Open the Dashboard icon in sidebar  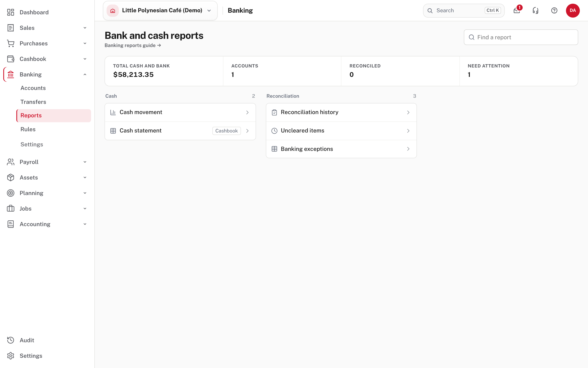10,12
